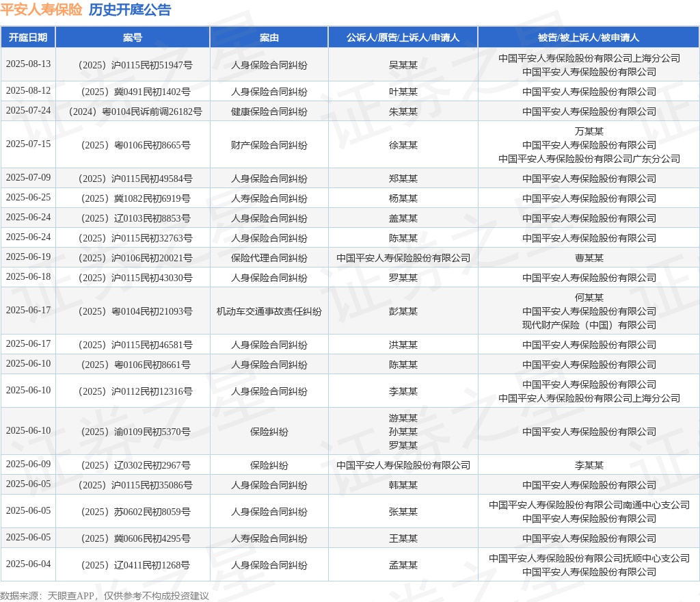Click the date 2025-08-13
Screen dimensions: 700x602
pyautogui.click(x=28, y=64)
